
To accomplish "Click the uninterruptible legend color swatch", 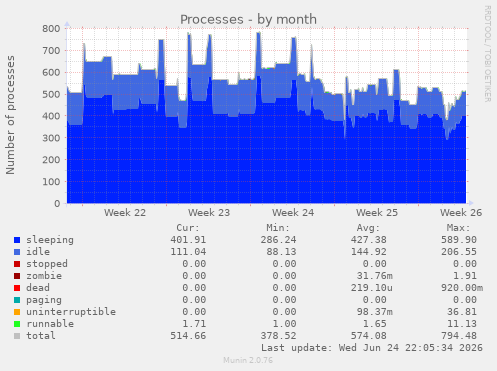I will [x=17, y=312].
